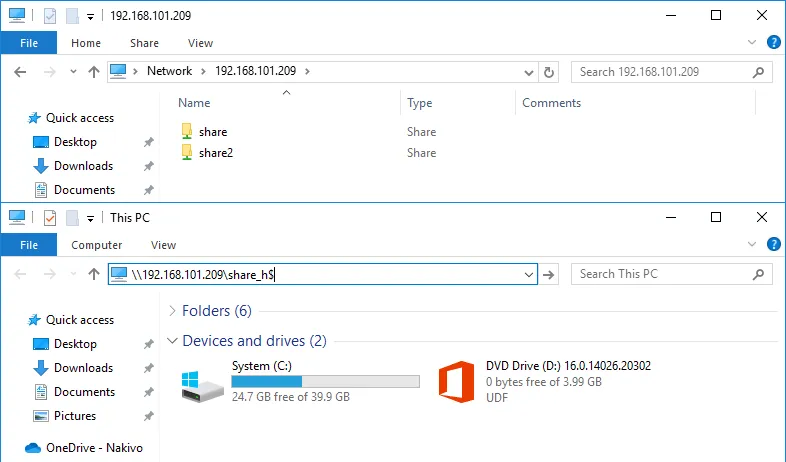This screenshot has width=786, height=462.
Task: Open the Computer ribbon tab
Action: coord(97,245)
